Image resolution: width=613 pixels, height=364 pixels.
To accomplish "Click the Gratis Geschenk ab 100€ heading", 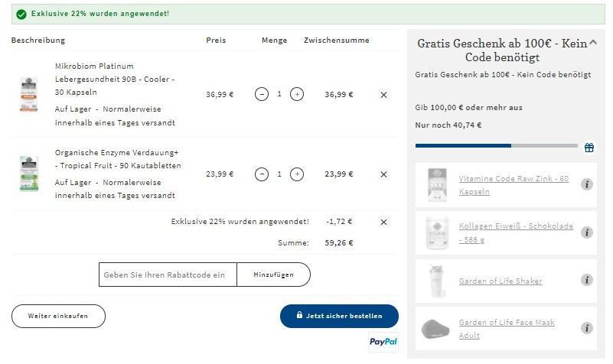I will [502, 50].
